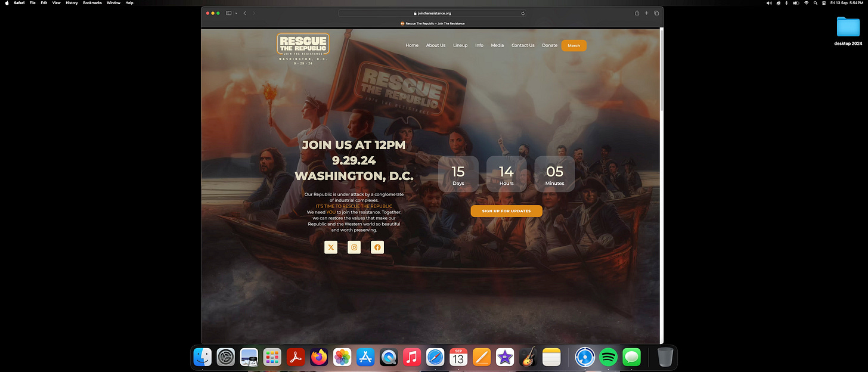Select the Rescue The Republic browser tab

click(432, 24)
